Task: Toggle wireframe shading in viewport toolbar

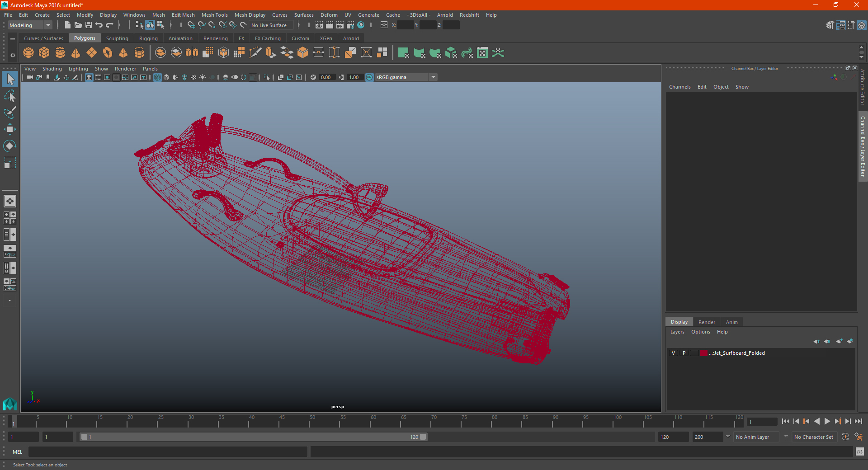Action: click(x=157, y=77)
